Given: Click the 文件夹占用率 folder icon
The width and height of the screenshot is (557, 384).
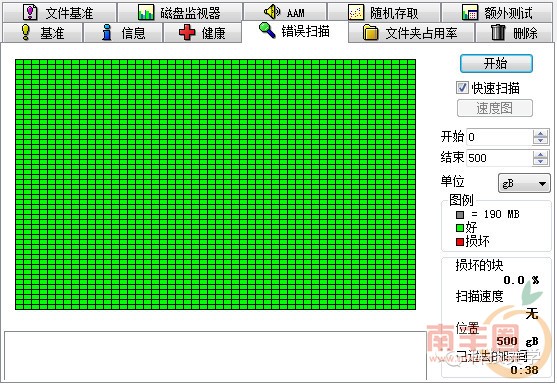Looking at the screenshot, I should pyautogui.click(x=371, y=33).
